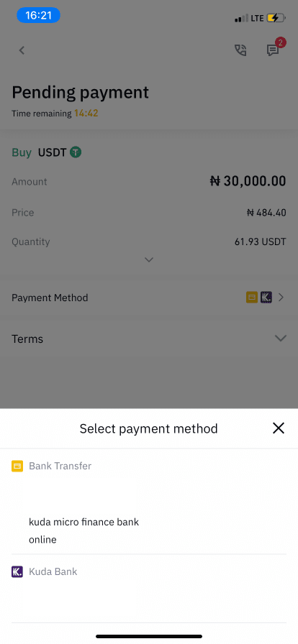Open the phone call support icon
Screen dimensions: 298x644
pos(240,50)
